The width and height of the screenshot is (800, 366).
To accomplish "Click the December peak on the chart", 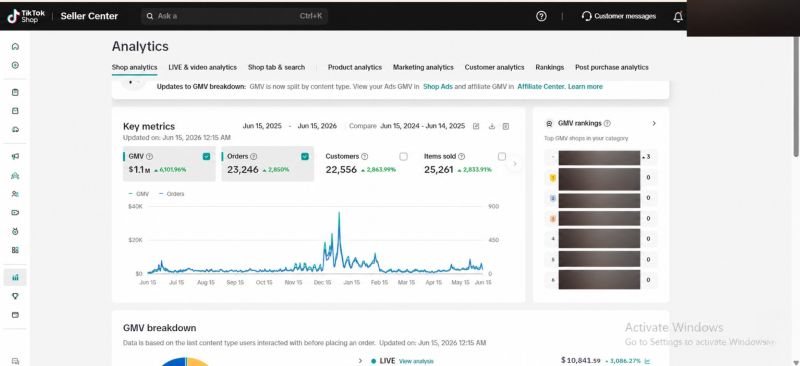I will coord(339,213).
